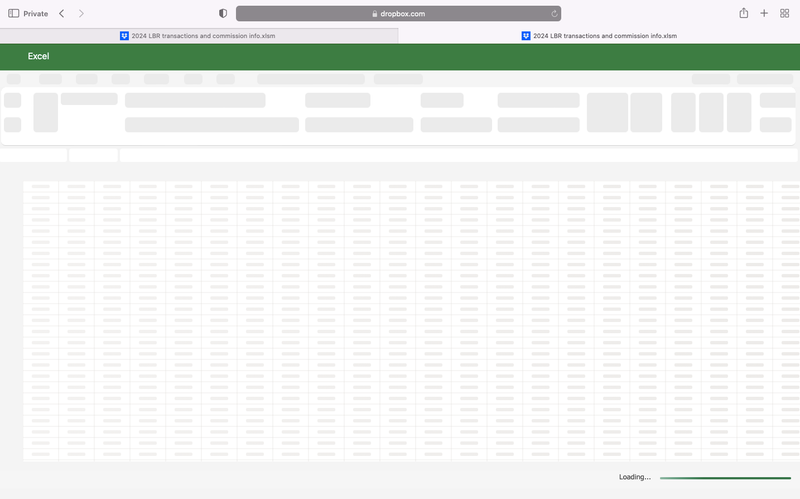The height and width of the screenshot is (499, 800).
Task: Toggle the Safari sidebar icon
Action: coord(14,13)
